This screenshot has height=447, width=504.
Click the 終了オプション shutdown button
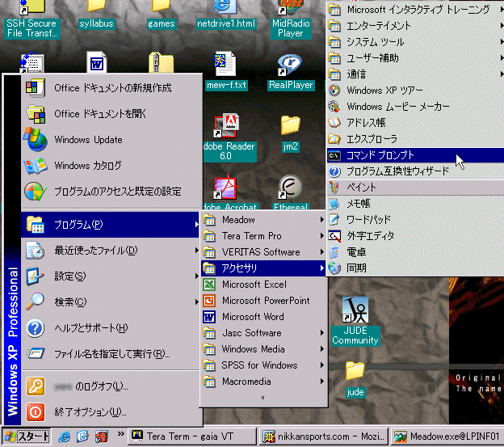pyautogui.click(x=89, y=412)
